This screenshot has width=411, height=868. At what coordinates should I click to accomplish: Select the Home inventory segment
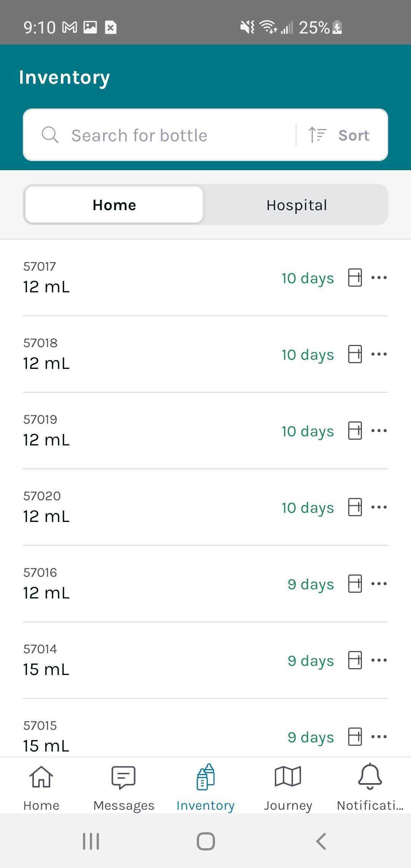coord(114,205)
